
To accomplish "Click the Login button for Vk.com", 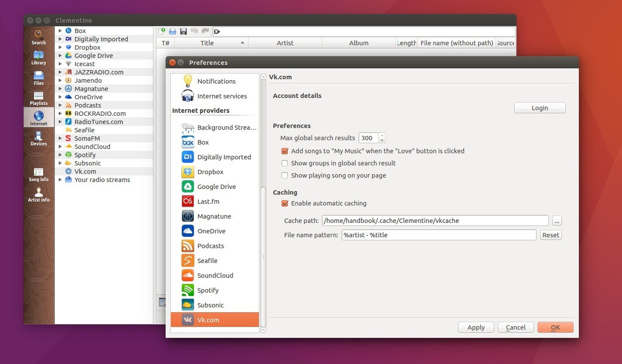I will (540, 108).
